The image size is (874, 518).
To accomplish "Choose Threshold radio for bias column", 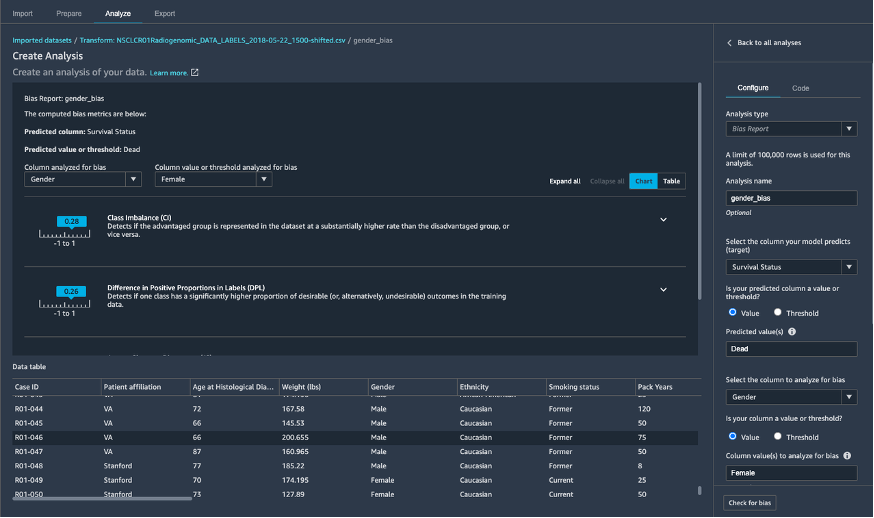I will pos(778,437).
